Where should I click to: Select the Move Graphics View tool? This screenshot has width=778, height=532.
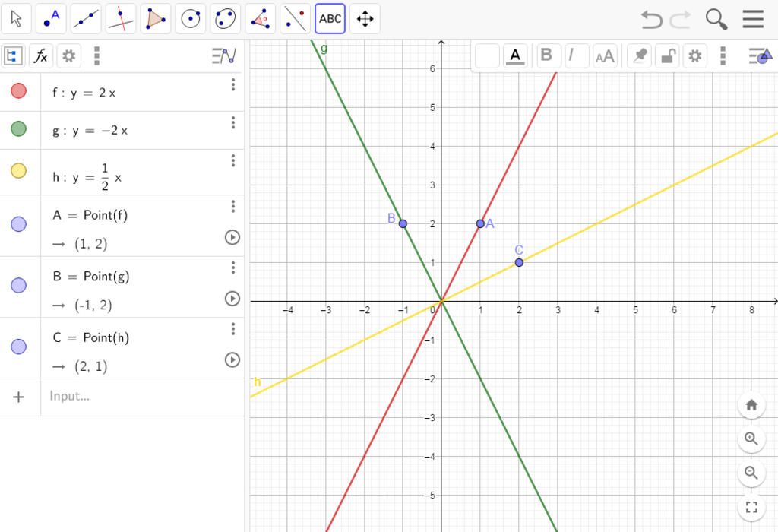[x=365, y=19]
